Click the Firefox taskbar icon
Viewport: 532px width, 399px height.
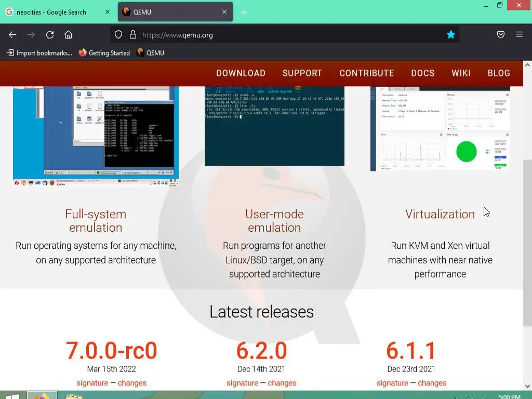42,395
